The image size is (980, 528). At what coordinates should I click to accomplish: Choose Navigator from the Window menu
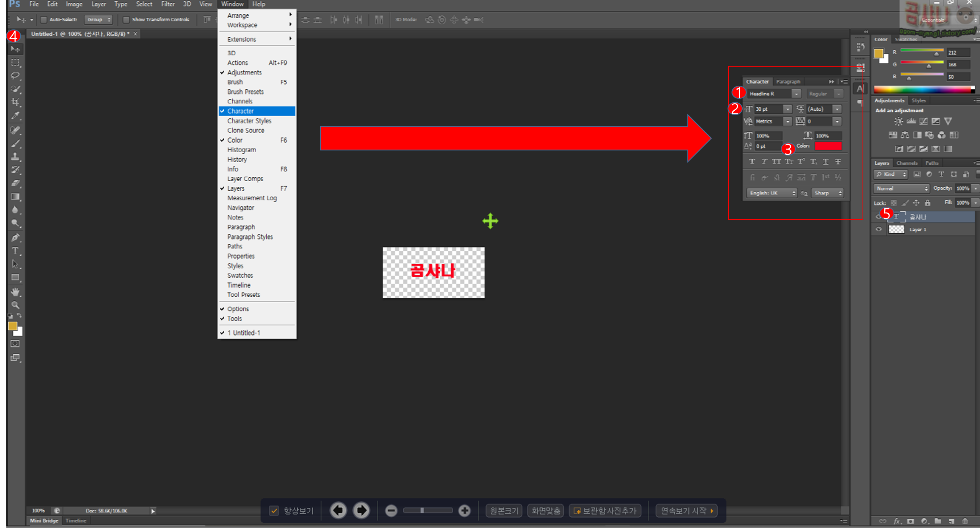[x=256, y=208]
